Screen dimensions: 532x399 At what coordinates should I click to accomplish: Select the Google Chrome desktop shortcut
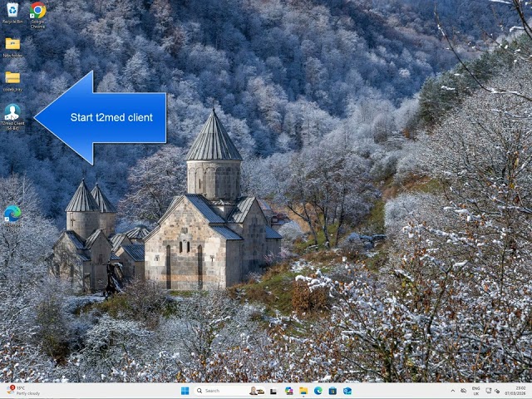37,15
